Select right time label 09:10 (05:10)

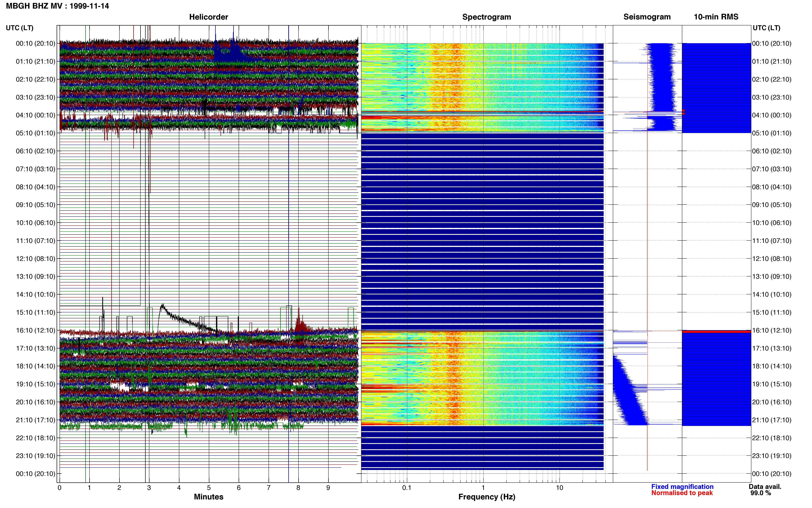coord(772,205)
